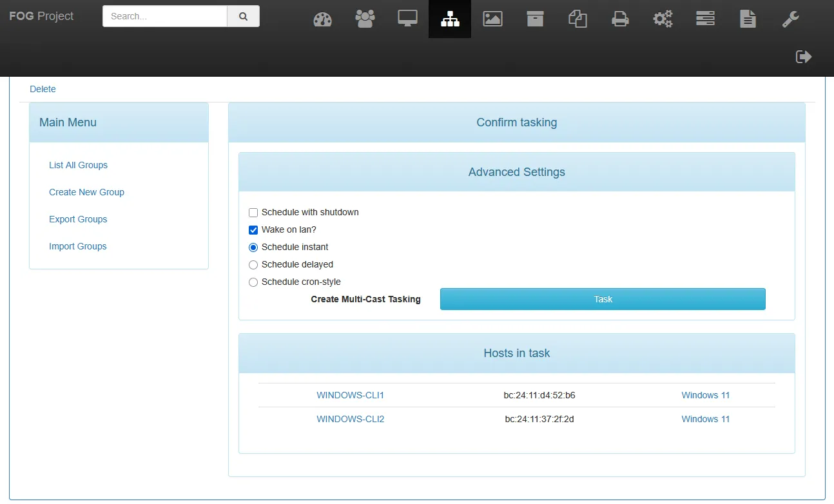834x504 pixels.
Task: Open the Services gears icon
Action: tap(663, 19)
